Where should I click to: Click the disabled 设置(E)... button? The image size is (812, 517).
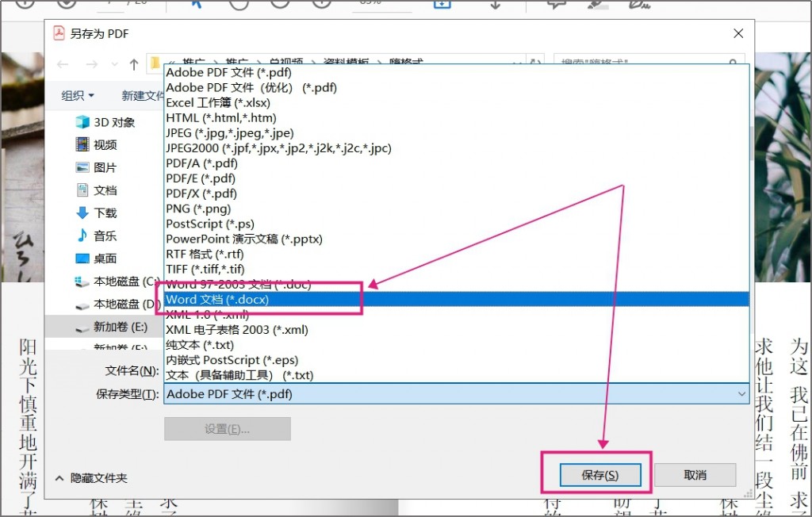[x=228, y=429]
